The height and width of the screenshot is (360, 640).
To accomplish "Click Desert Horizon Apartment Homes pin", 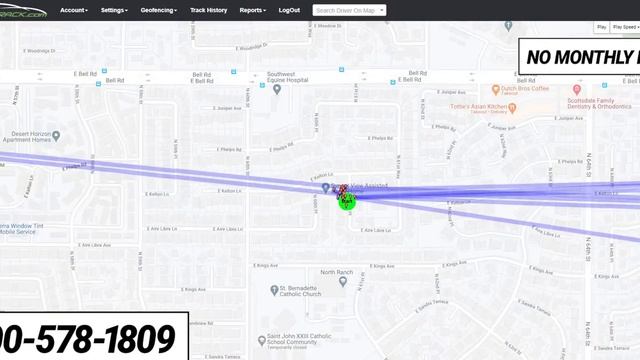I will click(x=56, y=136).
